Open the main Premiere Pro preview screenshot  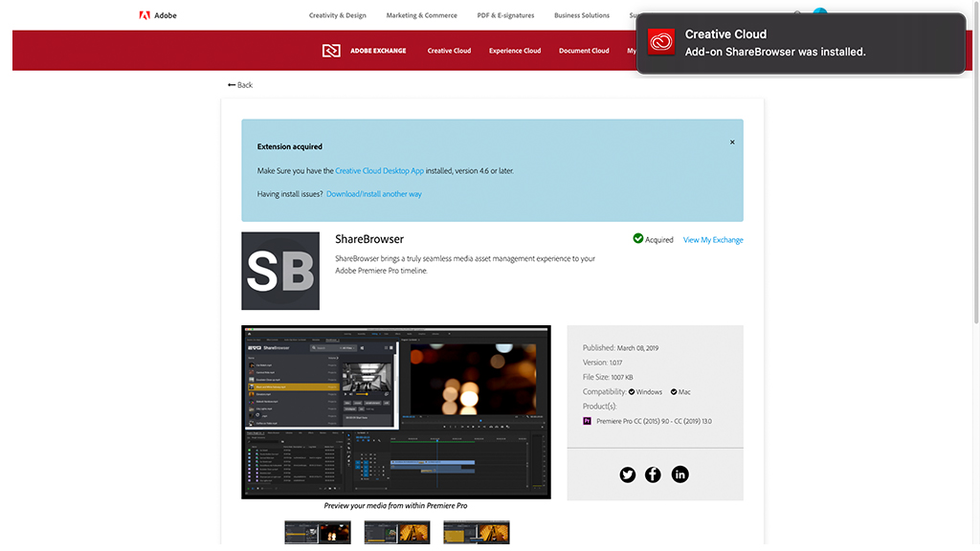(x=396, y=412)
